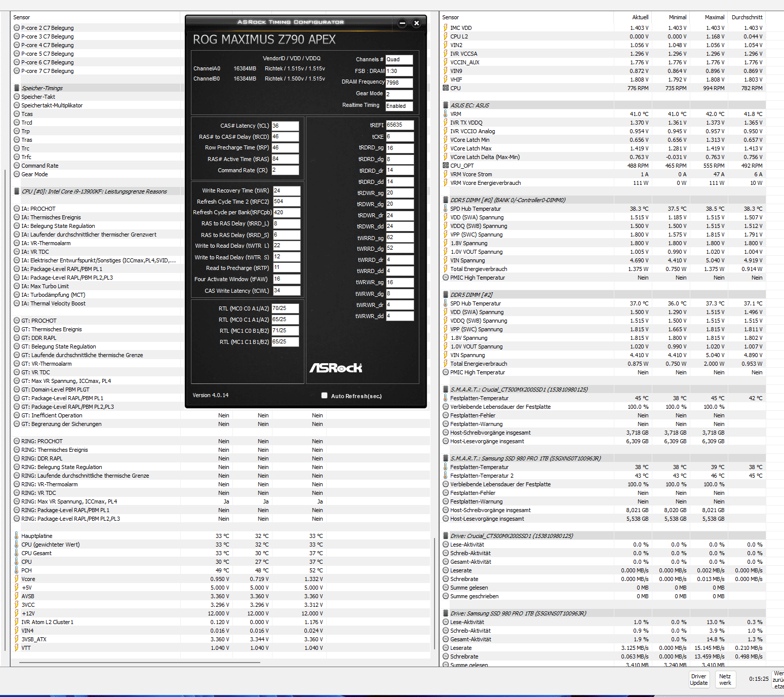The width and height of the screenshot is (784, 697).
Task: Collapse the S.M.A.R.T. Crucial_CT500MX200SSD1 group
Action: [x=446, y=390]
